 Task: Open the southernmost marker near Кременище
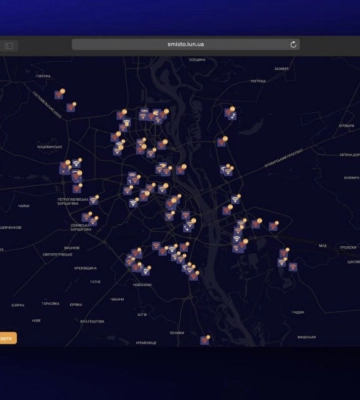coord(205,340)
